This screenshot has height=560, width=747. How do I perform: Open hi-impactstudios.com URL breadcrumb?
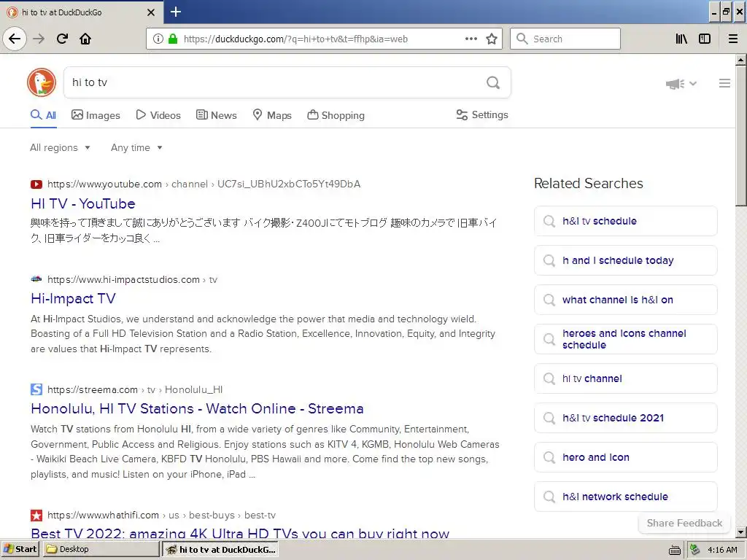coord(133,279)
